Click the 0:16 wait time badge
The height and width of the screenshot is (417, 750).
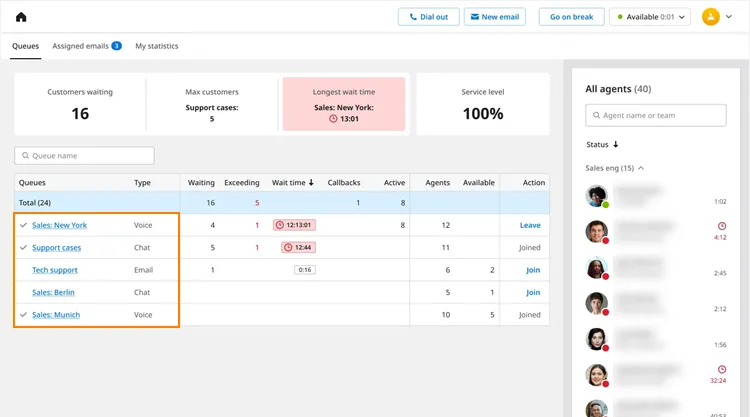pos(305,270)
